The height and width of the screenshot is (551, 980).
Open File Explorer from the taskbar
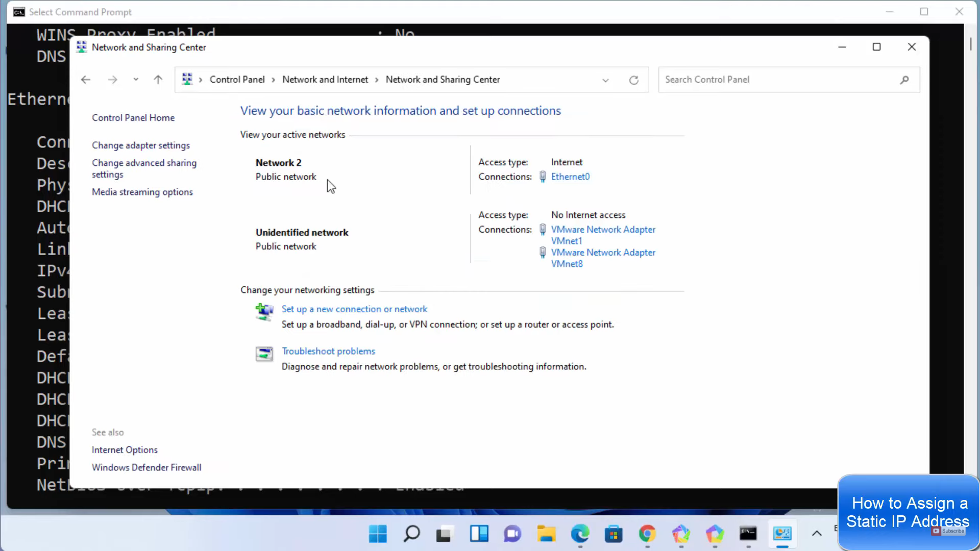click(546, 534)
